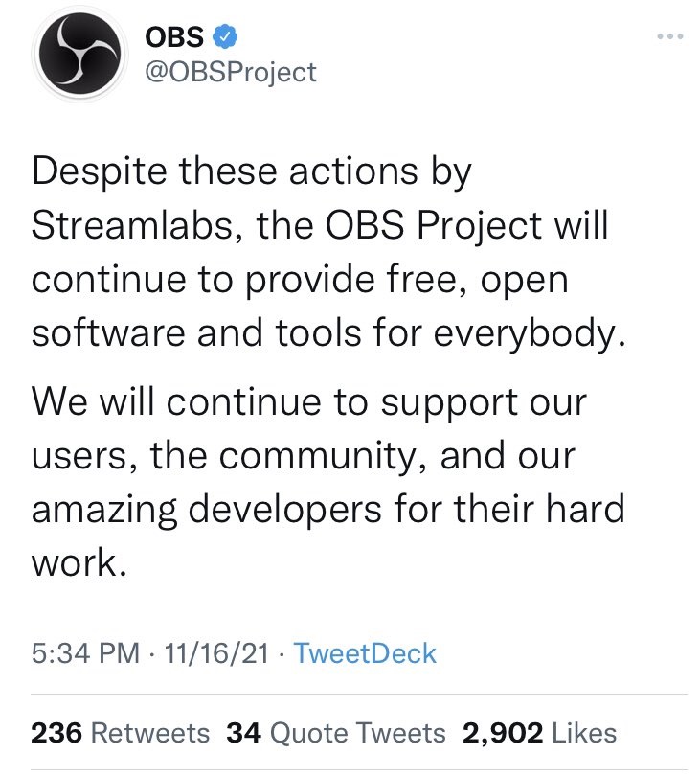Click the final word work in tweet
Image resolution: width=700 pixels, height=777 pixels.
[79, 562]
